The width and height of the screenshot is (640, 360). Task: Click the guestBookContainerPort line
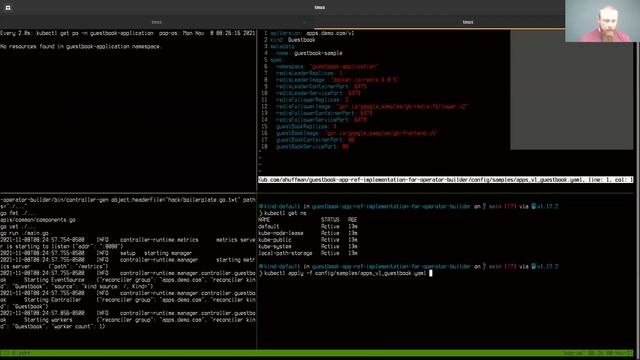click(315, 140)
